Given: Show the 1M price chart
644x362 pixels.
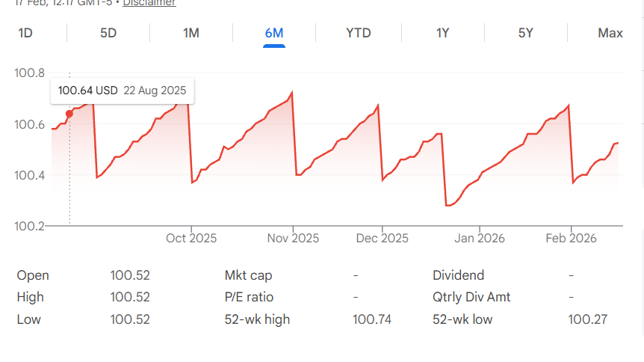Looking at the screenshot, I should point(191,33).
